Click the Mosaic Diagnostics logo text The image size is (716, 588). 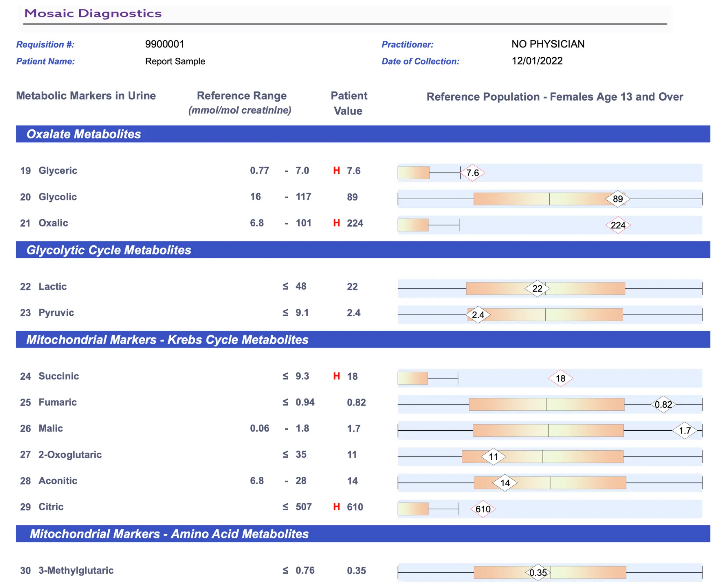click(x=93, y=14)
